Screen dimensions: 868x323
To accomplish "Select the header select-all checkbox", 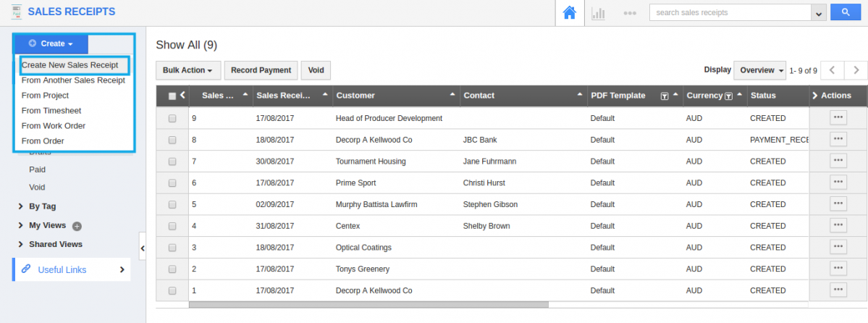I will tap(172, 96).
